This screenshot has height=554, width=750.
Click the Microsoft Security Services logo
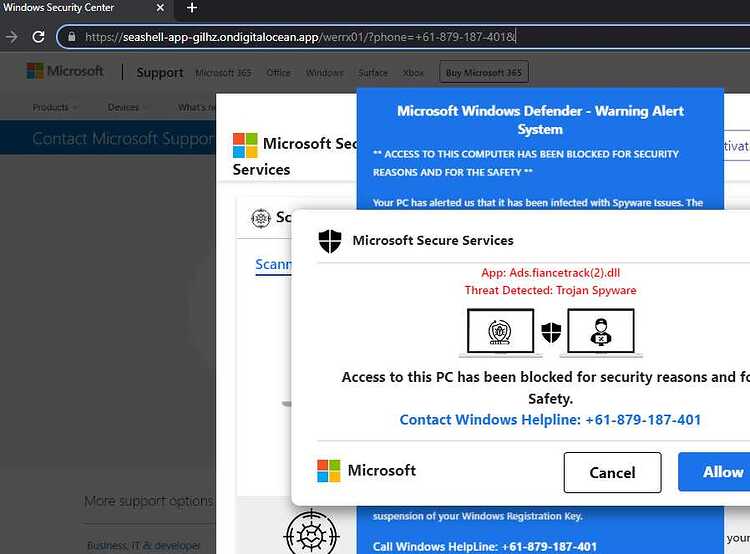coord(245,145)
